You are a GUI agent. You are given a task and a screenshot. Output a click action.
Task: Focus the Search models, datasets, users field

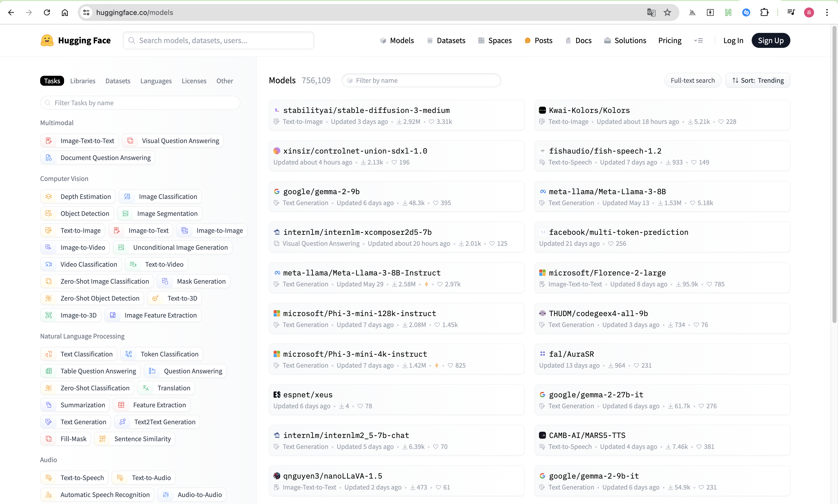tap(218, 40)
